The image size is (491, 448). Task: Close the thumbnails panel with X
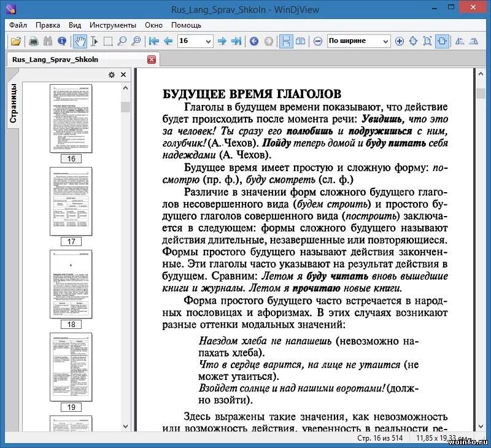(x=123, y=74)
